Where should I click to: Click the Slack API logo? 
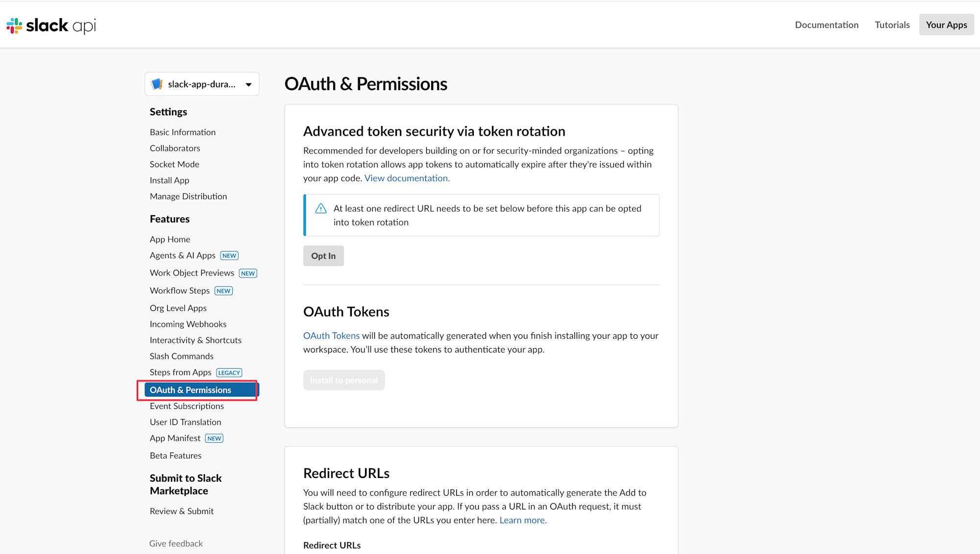coord(51,25)
